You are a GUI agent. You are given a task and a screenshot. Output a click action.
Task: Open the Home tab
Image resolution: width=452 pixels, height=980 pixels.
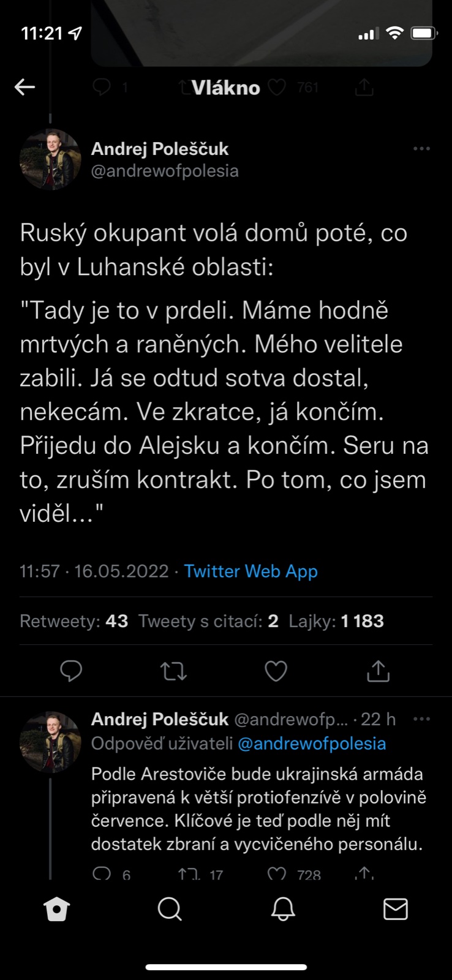(57, 909)
